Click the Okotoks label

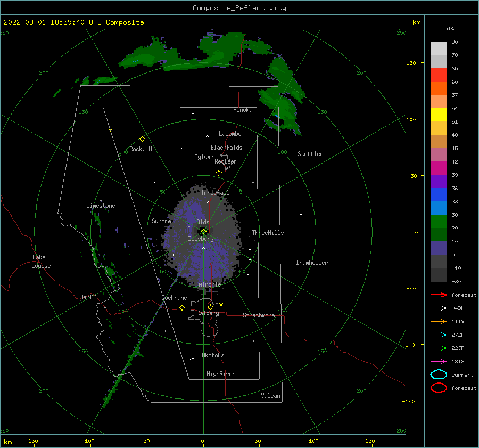pos(213,355)
